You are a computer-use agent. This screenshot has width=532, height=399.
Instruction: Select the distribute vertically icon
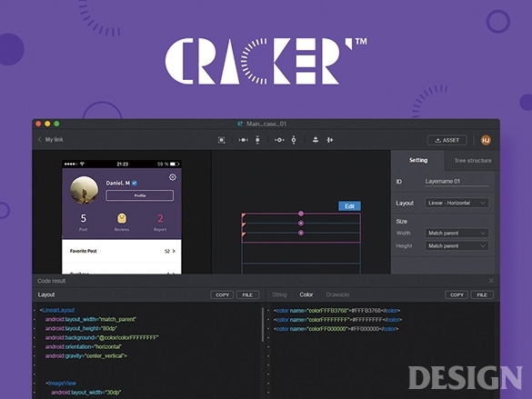[316, 140]
